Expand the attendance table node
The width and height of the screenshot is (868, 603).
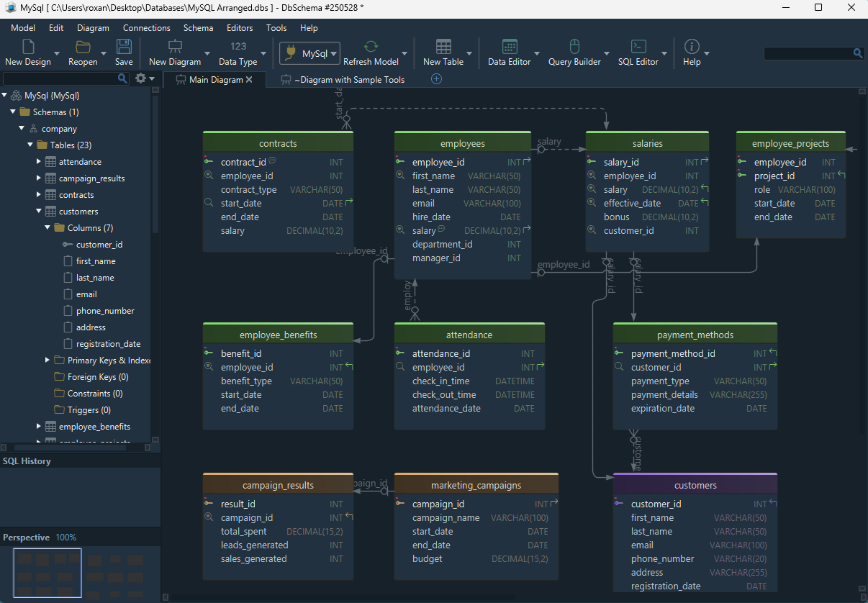[39, 162]
